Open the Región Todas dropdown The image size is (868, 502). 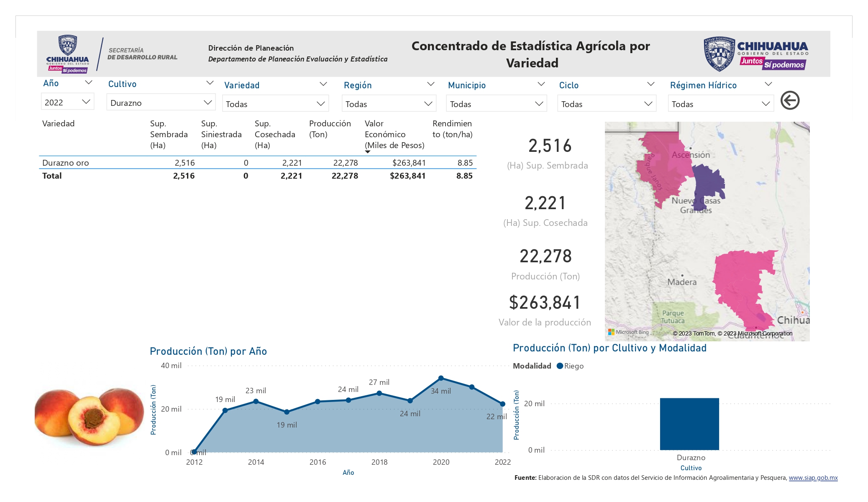(x=389, y=104)
